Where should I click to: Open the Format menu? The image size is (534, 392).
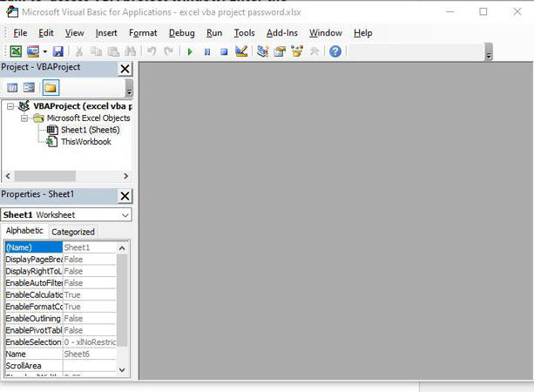point(143,33)
